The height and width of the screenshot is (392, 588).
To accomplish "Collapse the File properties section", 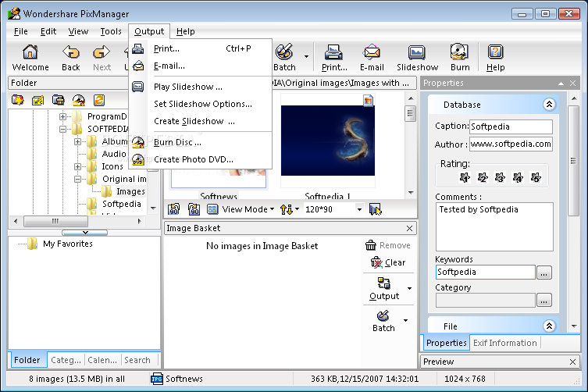I will (549, 326).
